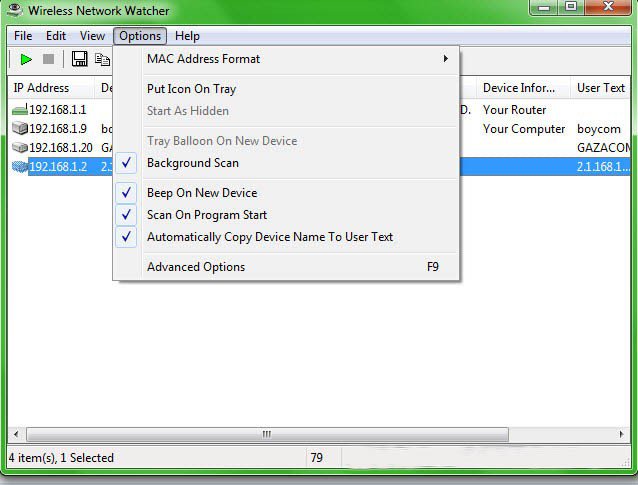Toggle Scan On Program Start off
This screenshot has height=485, width=638.
(x=206, y=215)
